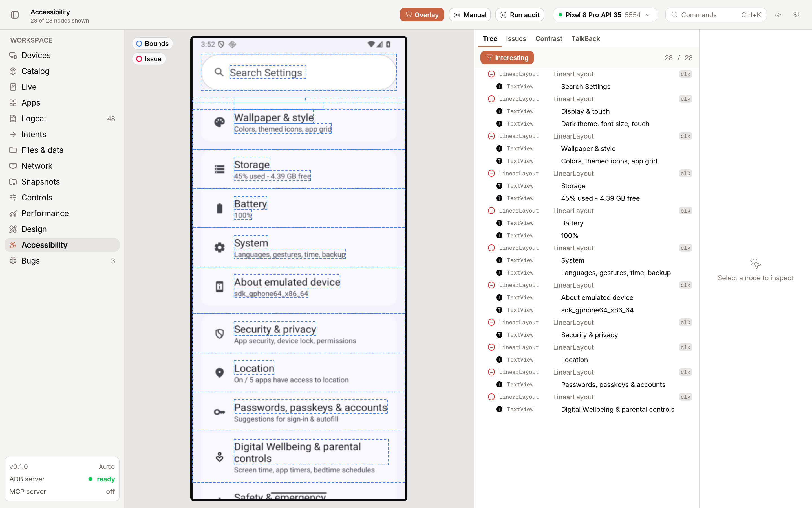Open the Live section
The image size is (812, 508).
tap(62, 87)
